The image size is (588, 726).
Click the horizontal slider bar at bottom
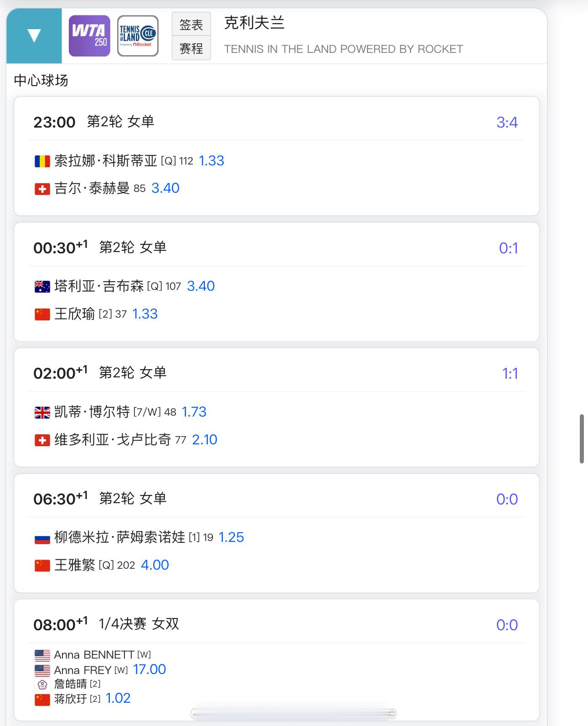[x=293, y=713]
